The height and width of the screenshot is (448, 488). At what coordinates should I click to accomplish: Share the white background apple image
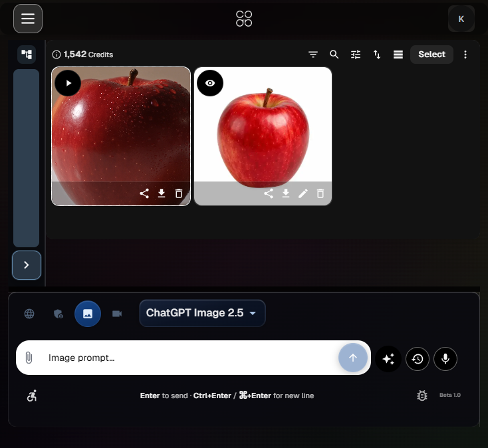click(x=269, y=193)
